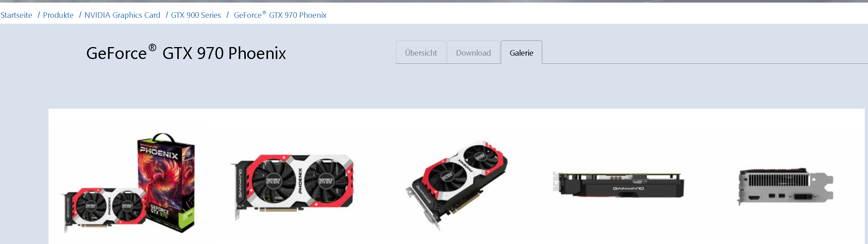Open the Produkte breadcrumb link
Screen dimensions: 868x244
(58, 15)
